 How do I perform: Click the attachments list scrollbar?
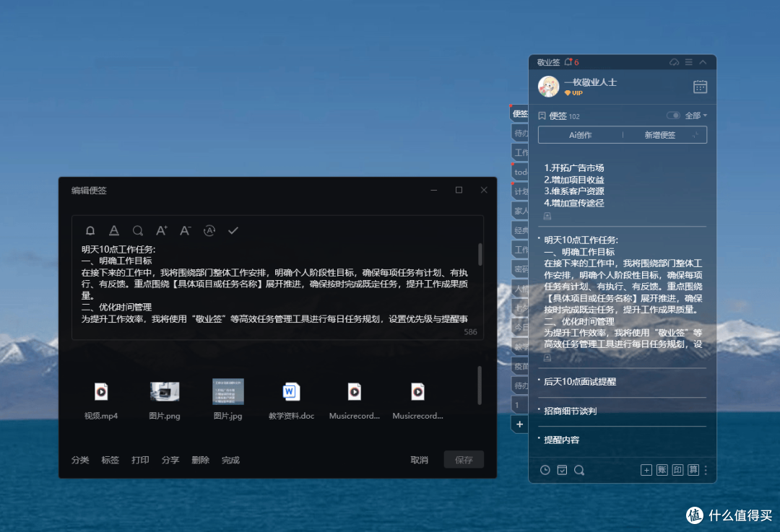tap(480, 385)
